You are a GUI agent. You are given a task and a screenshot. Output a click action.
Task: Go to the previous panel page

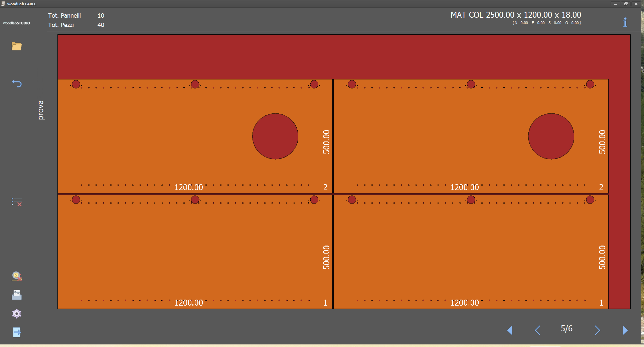click(x=537, y=330)
